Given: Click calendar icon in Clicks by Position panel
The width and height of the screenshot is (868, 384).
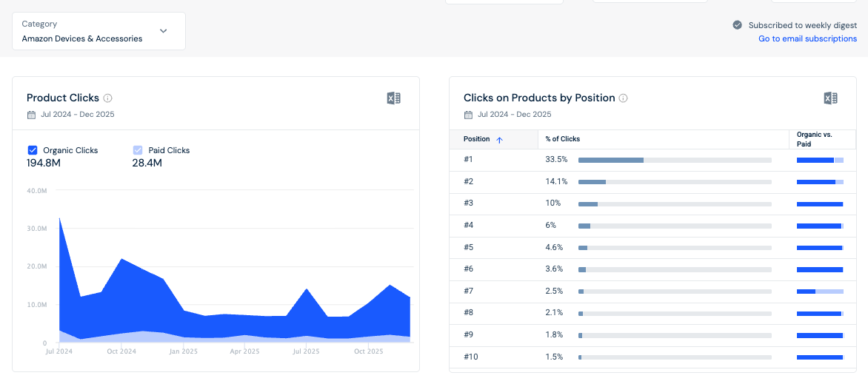Looking at the screenshot, I should click(468, 115).
